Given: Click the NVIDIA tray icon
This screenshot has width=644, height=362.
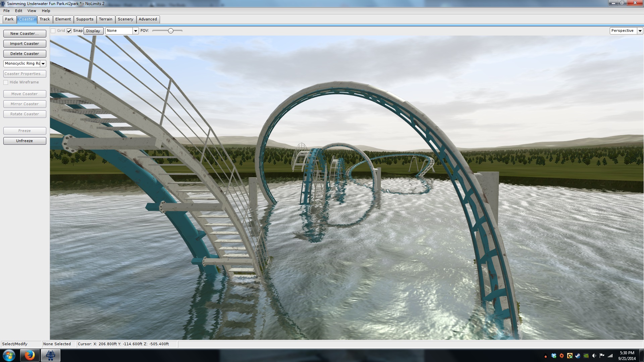Looking at the screenshot, I should [586, 356].
